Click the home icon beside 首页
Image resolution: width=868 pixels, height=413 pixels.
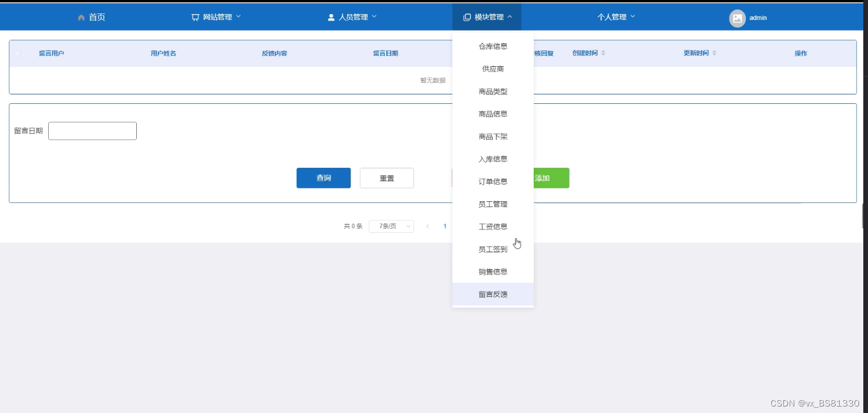tap(81, 18)
